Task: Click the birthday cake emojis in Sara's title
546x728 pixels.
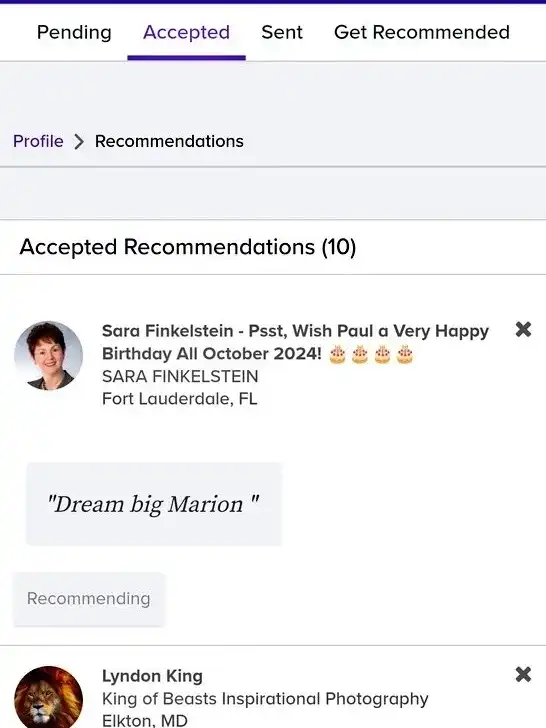Action: 371,354
